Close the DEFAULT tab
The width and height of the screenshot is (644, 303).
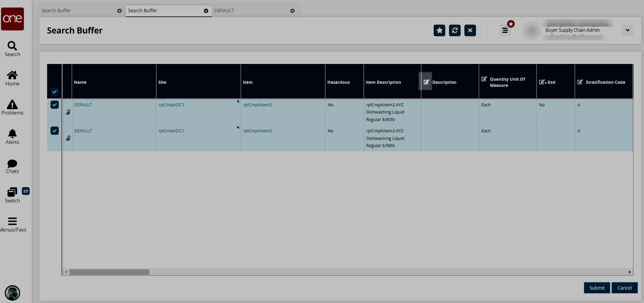(292, 11)
